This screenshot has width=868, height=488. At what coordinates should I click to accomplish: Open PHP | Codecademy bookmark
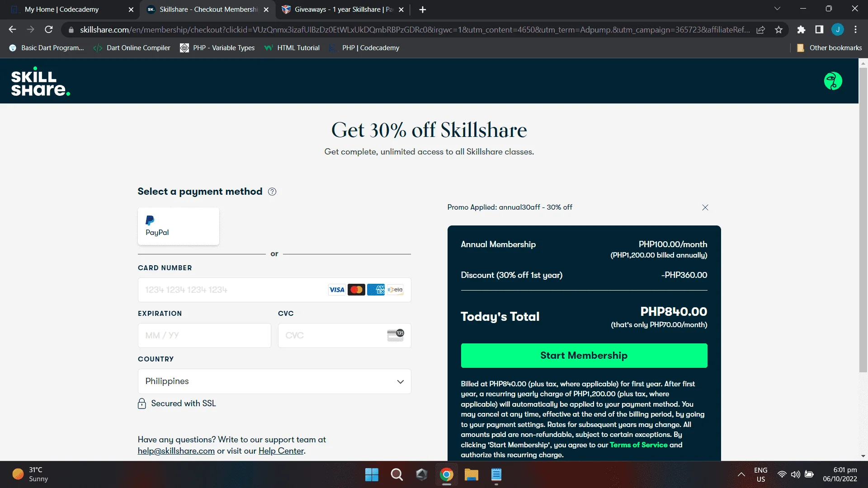click(364, 48)
